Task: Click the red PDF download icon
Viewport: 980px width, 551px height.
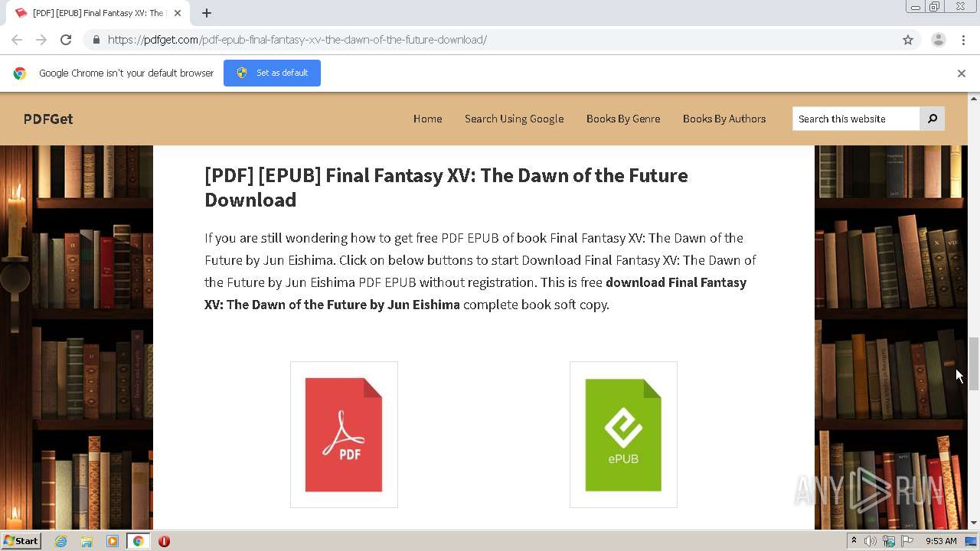Action: pos(344,435)
